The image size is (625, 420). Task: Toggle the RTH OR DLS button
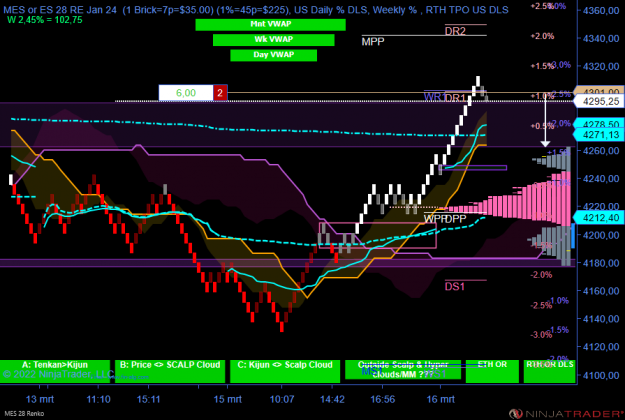550,371
